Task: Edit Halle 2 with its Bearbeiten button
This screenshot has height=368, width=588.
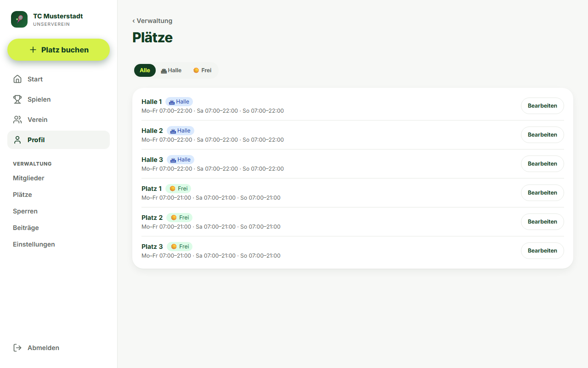Action: [x=542, y=135]
